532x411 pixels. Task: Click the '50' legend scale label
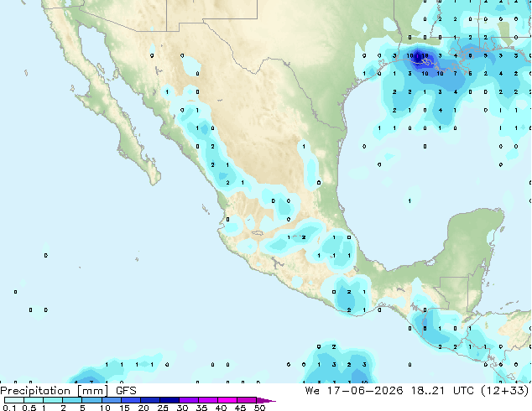pyautogui.click(x=260, y=408)
